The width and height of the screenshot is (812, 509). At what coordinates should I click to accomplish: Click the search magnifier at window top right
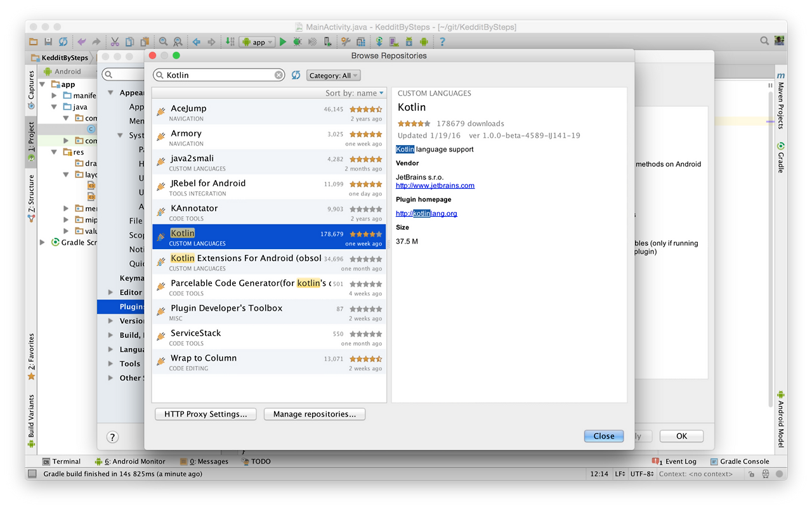(765, 41)
